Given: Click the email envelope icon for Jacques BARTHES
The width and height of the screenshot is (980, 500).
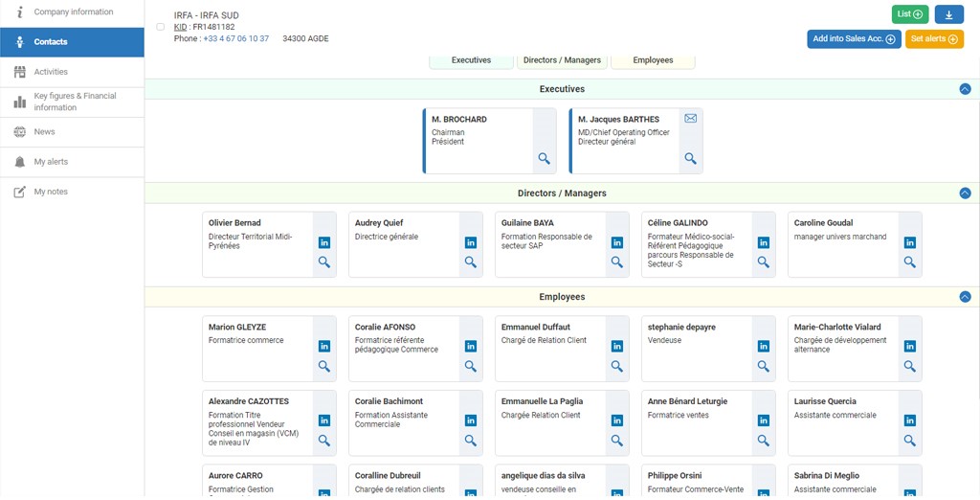Looking at the screenshot, I should [x=690, y=119].
